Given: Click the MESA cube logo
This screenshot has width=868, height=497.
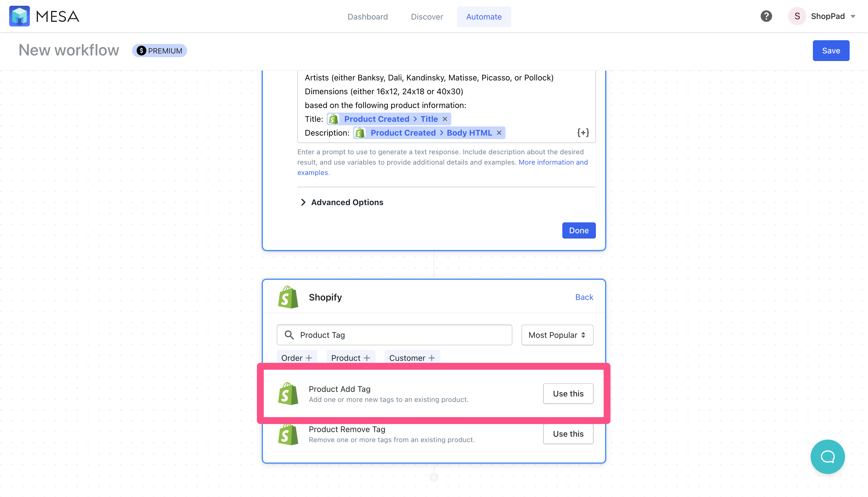Looking at the screenshot, I should pyautogui.click(x=20, y=16).
